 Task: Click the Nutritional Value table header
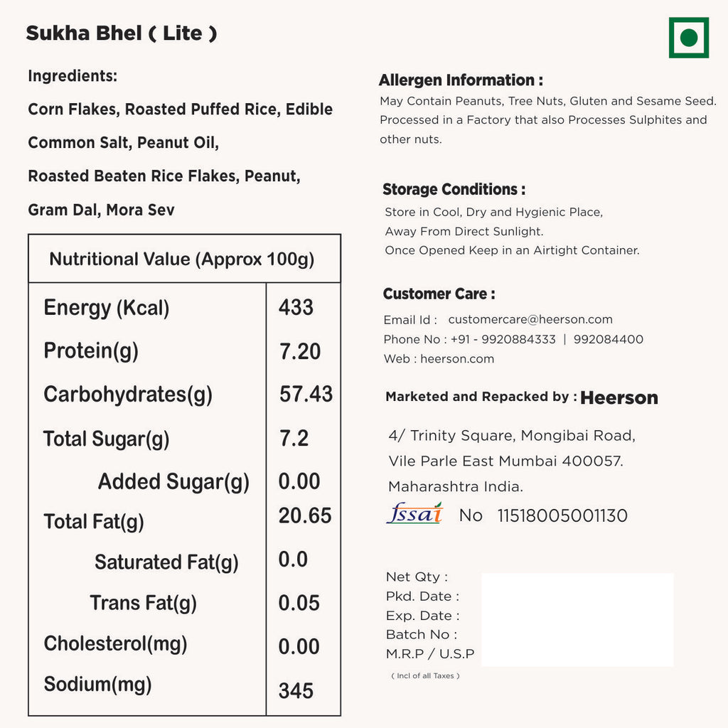click(x=182, y=259)
